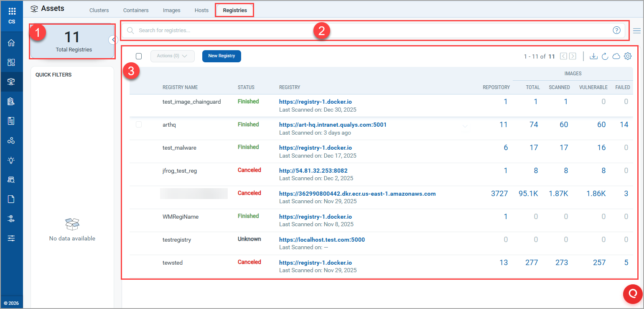Click the download icon above the table
This screenshot has height=309, width=644.
593,56
